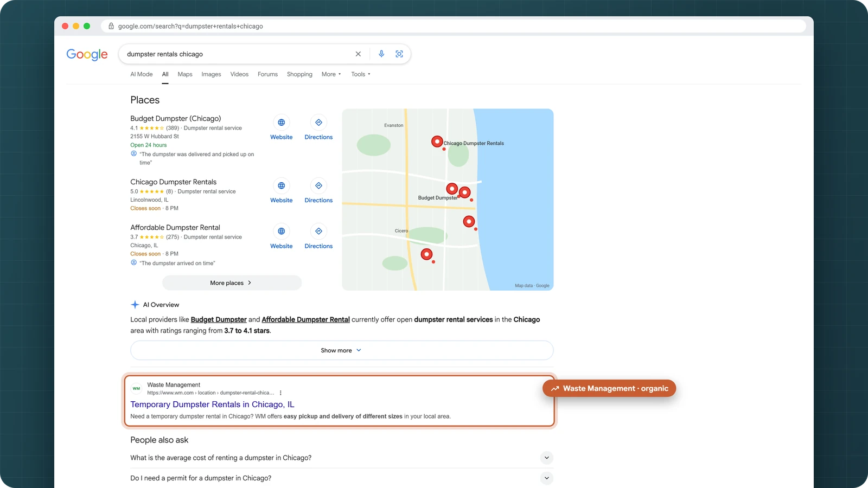Switch to AI Mode tab
This screenshot has height=488, width=868.
(142, 74)
